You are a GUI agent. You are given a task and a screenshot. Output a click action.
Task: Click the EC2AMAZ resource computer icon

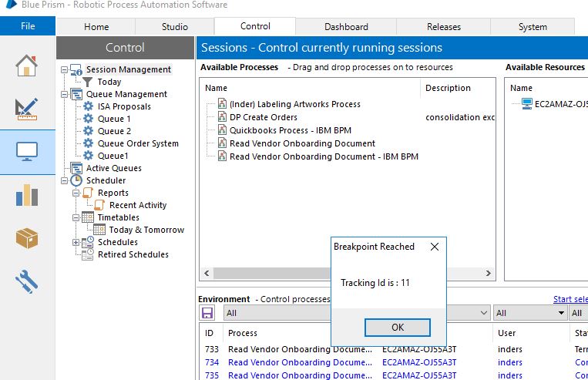(x=527, y=104)
